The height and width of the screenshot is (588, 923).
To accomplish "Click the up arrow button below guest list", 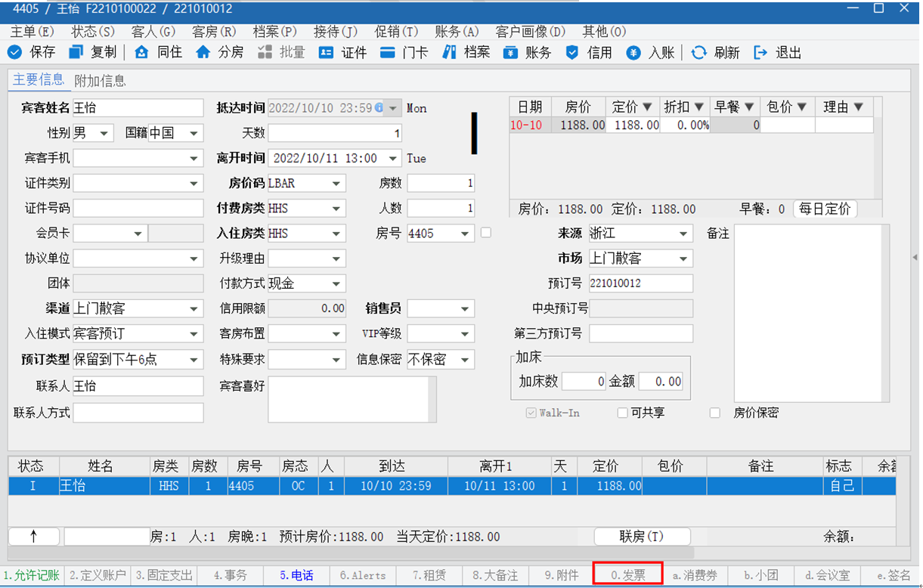I will pyautogui.click(x=33, y=537).
